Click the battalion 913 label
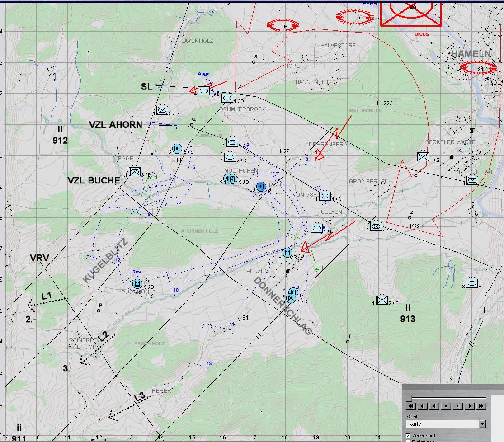 (408, 314)
